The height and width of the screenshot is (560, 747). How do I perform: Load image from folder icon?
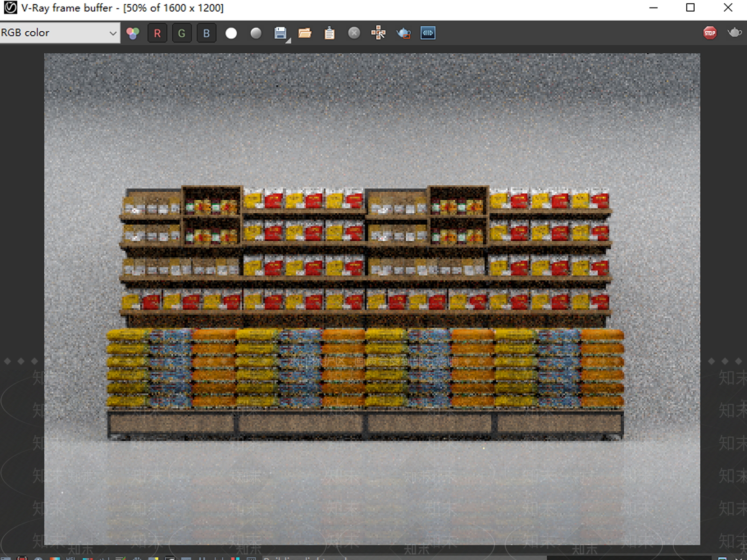point(305,33)
